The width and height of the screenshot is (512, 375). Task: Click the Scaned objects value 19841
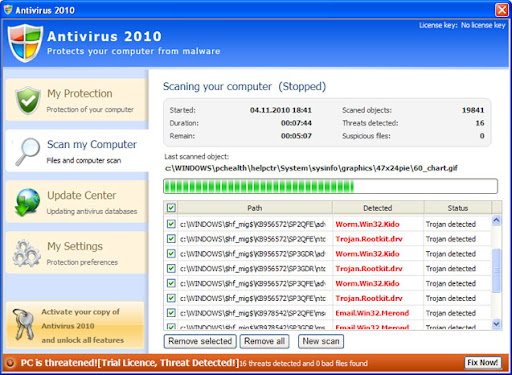(x=473, y=110)
